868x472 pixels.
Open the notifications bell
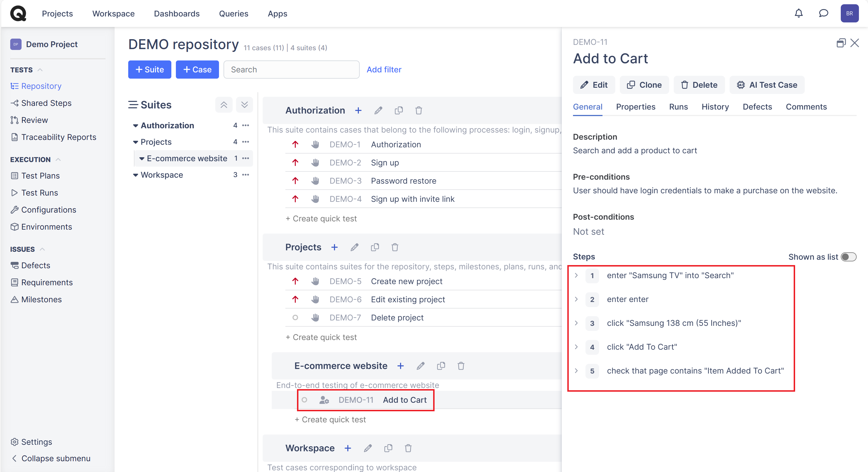click(798, 14)
